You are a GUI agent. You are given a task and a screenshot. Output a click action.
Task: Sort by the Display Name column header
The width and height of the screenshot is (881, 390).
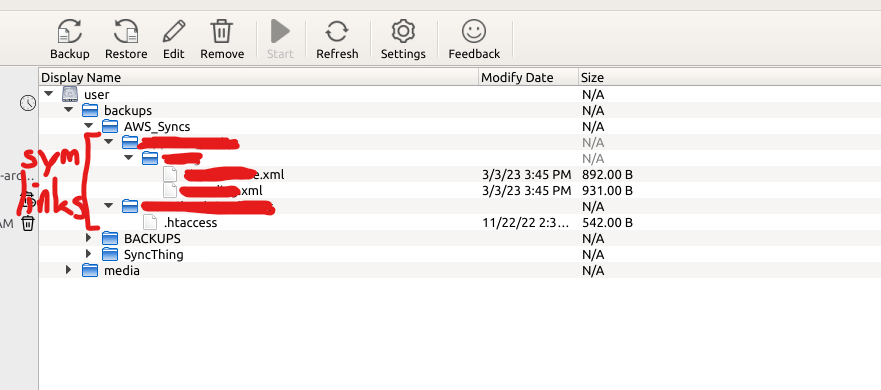(x=258, y=78)
